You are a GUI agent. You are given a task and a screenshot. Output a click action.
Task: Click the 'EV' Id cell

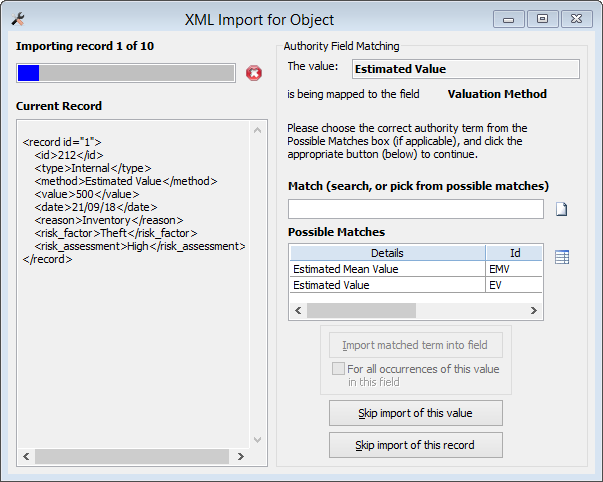[x=514, y=285]
